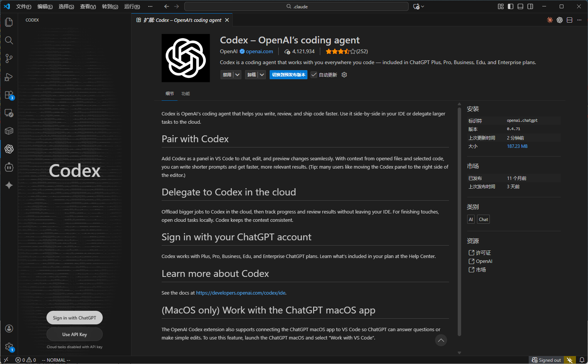Open the 转到(G) menu
The width and height of the screenshot is (588, 364).
pyautogui.click(x=110, y=6)
